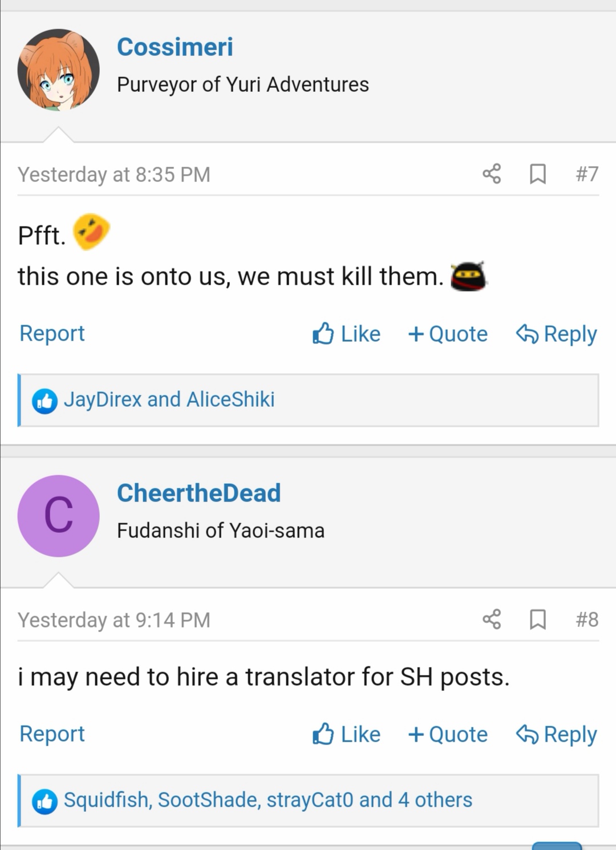Click the plus icon next to Quote on post #8
The width and height of the screenshot is (616, 850).
click(x=416, y=734)
